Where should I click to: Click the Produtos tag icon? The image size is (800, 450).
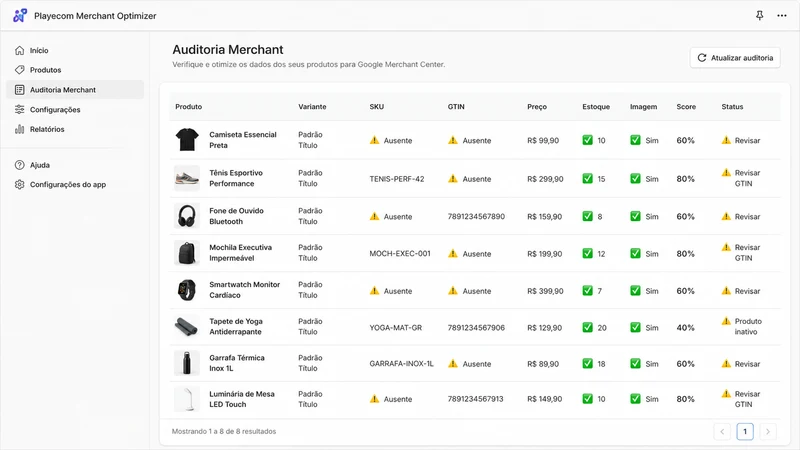(x=19, y=69)
